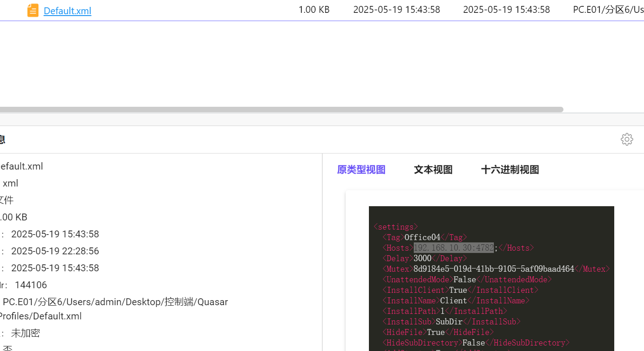644x351 pixels.
Task: Open settings via the gear icon
Action: (x=627, y=139)
